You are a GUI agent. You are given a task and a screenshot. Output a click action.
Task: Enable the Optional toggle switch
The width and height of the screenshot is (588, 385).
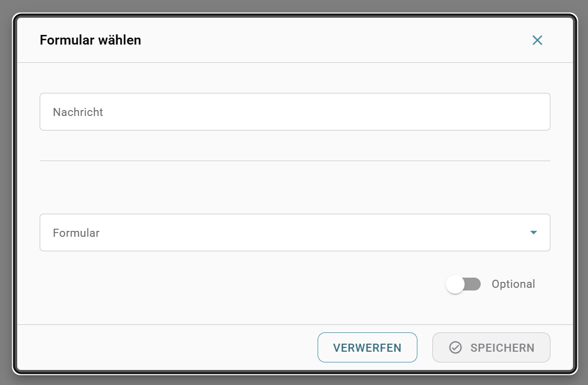(x=463, y=284)
